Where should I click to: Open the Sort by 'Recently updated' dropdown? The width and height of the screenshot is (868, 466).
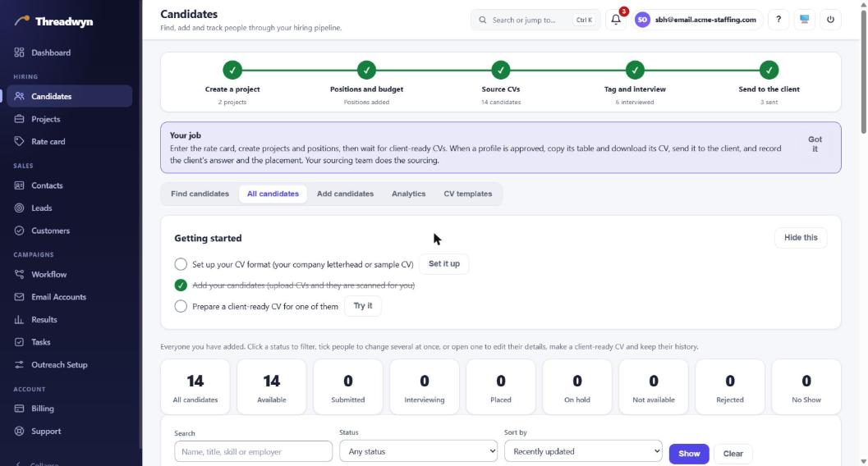[x=583, y=451]
